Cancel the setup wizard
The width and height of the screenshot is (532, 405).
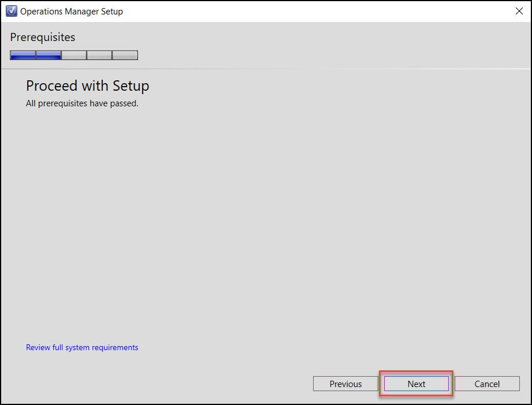tap(487, 384)
